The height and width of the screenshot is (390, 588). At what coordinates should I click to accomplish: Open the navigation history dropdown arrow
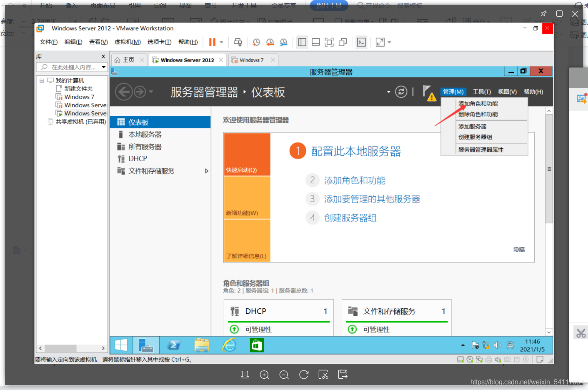[x=151, y=92]
